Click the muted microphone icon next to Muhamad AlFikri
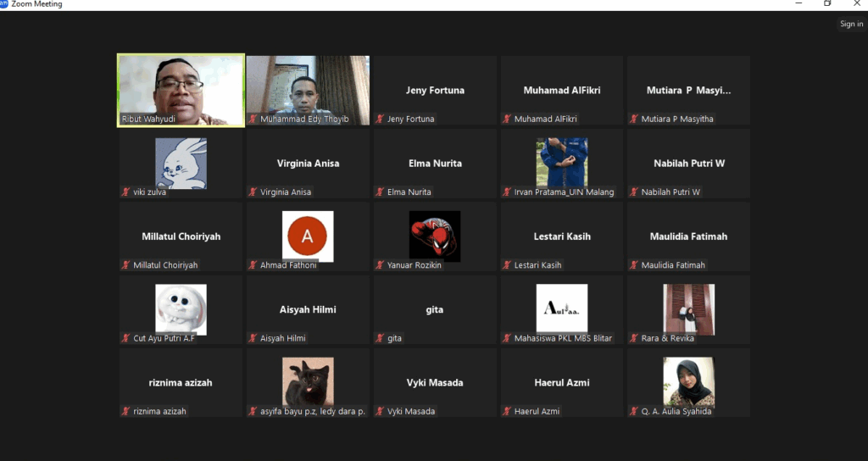 [x=507, y=119]
